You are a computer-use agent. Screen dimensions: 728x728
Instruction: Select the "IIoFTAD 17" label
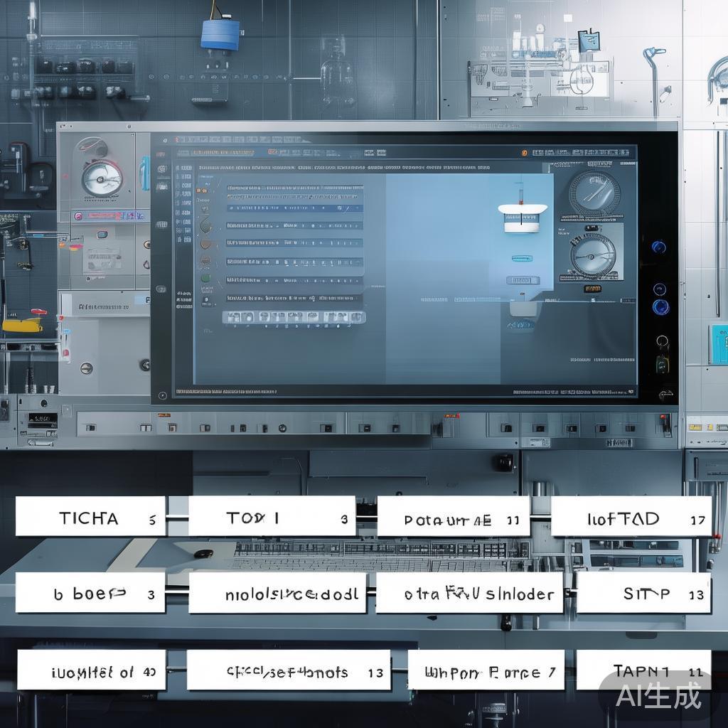pos(631,517)
